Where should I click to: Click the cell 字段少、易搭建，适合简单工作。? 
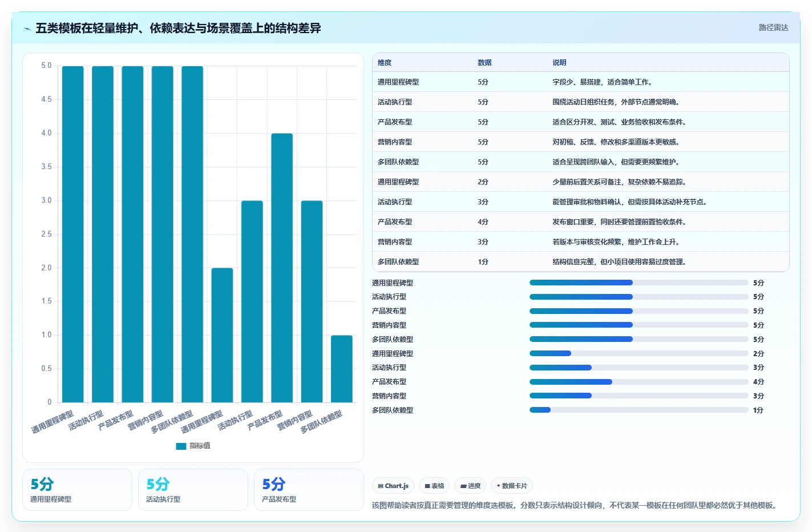[602, 82]
